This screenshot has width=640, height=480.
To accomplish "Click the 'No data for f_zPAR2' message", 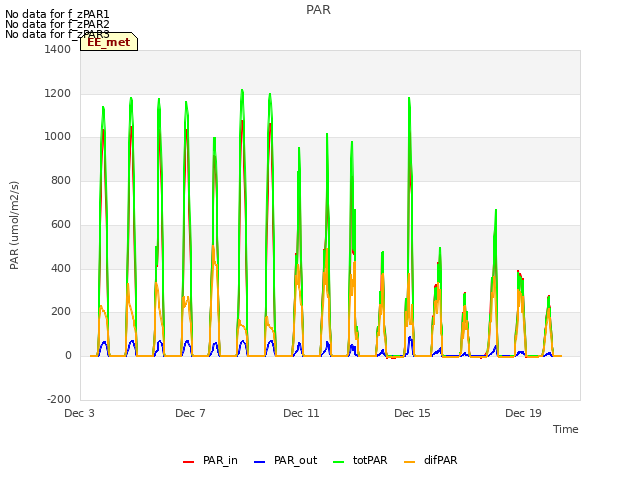I will coord(57,24).
